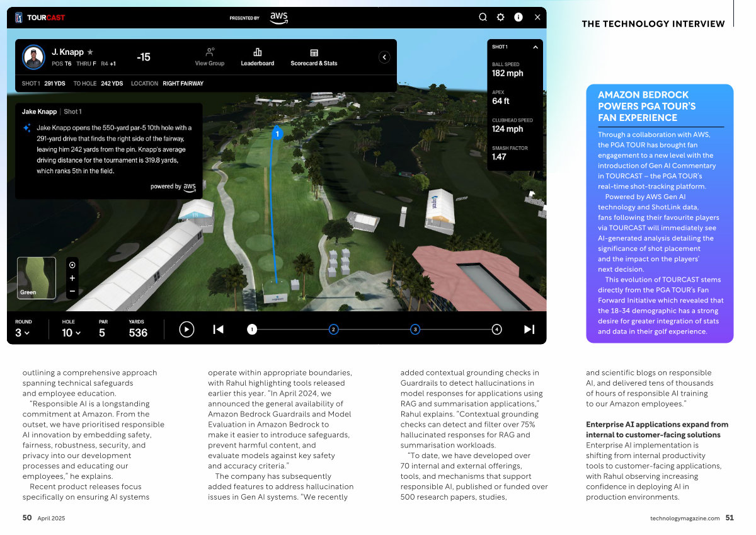
Task: Jump to shot 3 on timeline
Action: [x=415, y=330]
